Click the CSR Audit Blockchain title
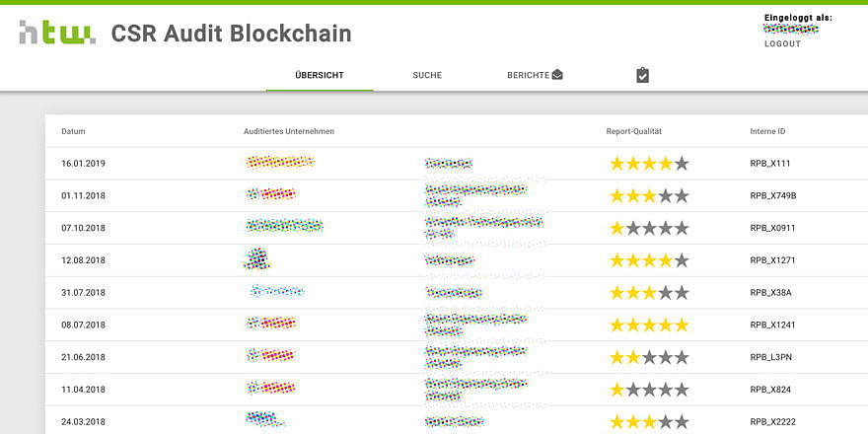 (231, 34)
